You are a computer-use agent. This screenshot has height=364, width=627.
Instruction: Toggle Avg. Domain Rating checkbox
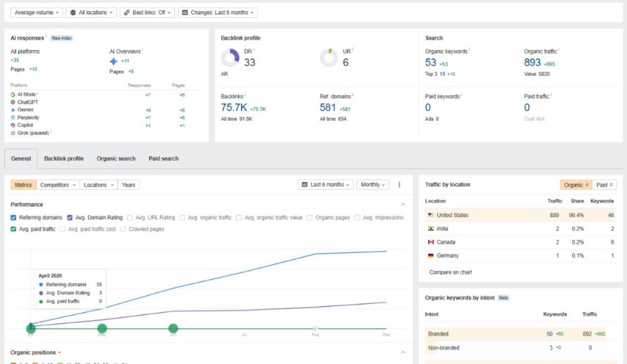(70, 218)
